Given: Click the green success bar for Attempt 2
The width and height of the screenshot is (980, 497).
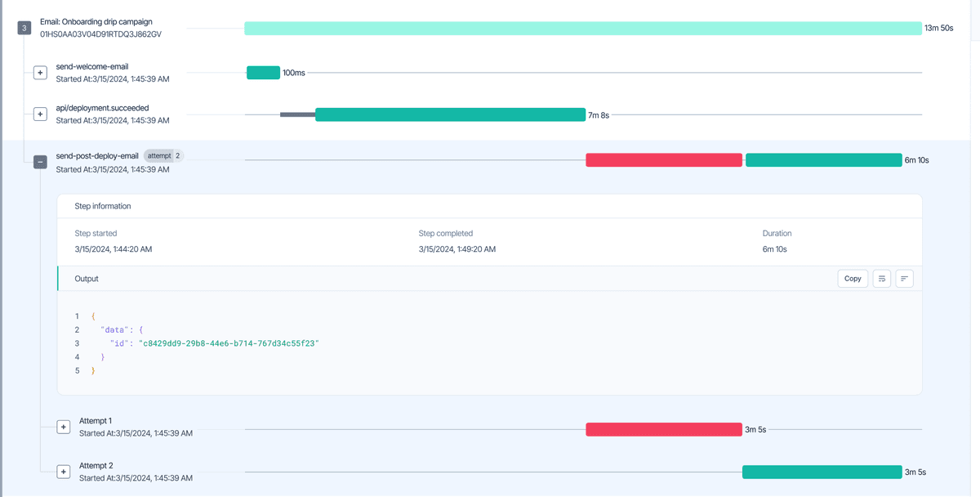Looking at the screenshot, I should tap(822, 471).
